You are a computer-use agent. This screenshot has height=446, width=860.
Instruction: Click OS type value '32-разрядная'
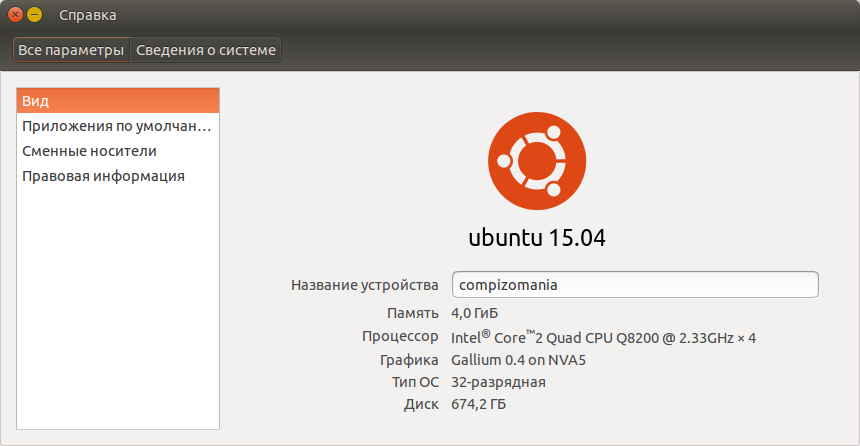[x=498, y=382]
